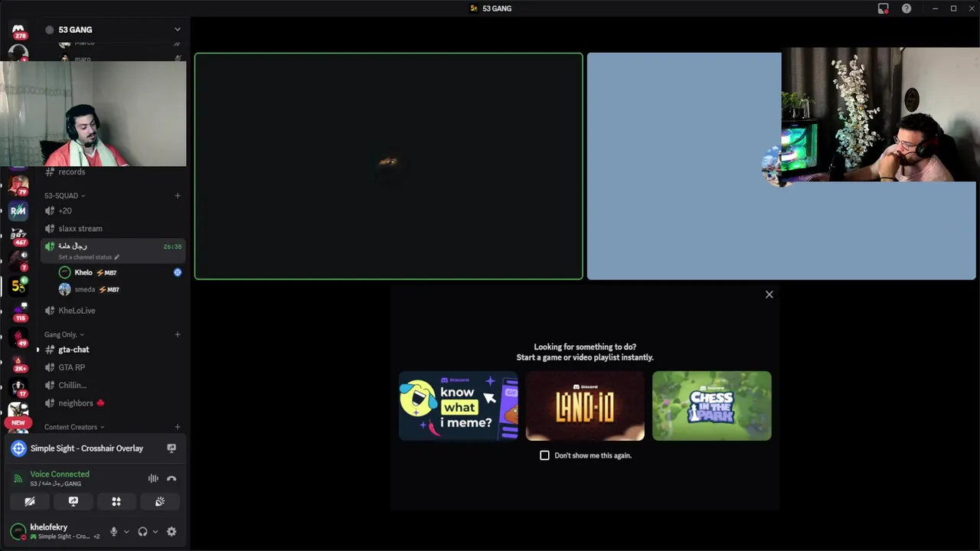Create channel in Gang Only. category
Viewport: 980px width, 551px height.
(177, 334)
